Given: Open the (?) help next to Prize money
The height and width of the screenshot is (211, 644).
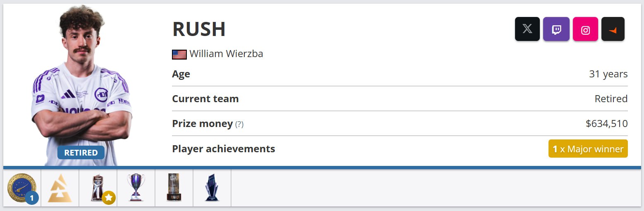Looking at the screenshot, I should [239, 124].
